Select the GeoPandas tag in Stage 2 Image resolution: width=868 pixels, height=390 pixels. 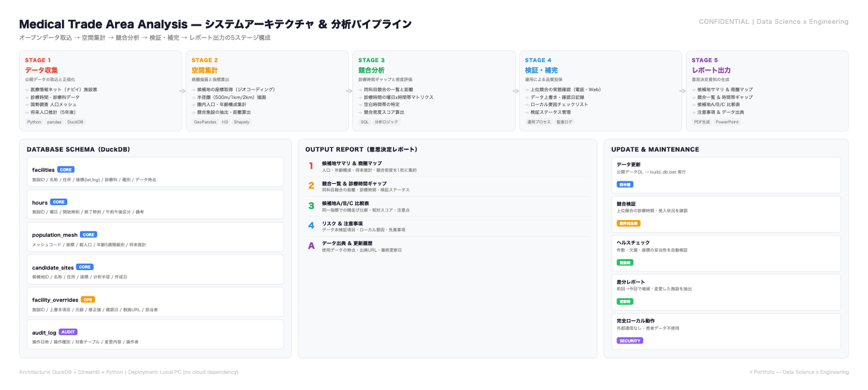point(204,122)
